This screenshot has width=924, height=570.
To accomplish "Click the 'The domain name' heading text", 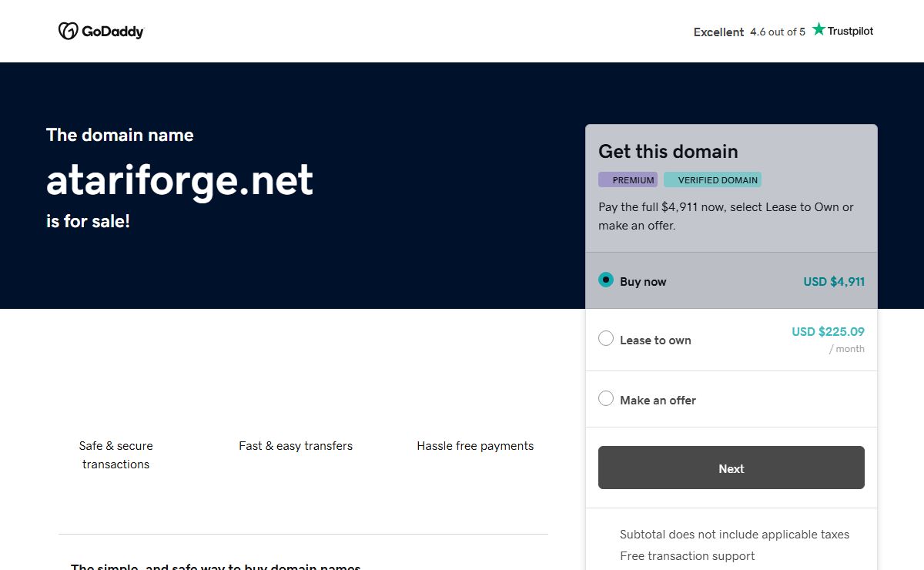I will (x=120, y=135).
